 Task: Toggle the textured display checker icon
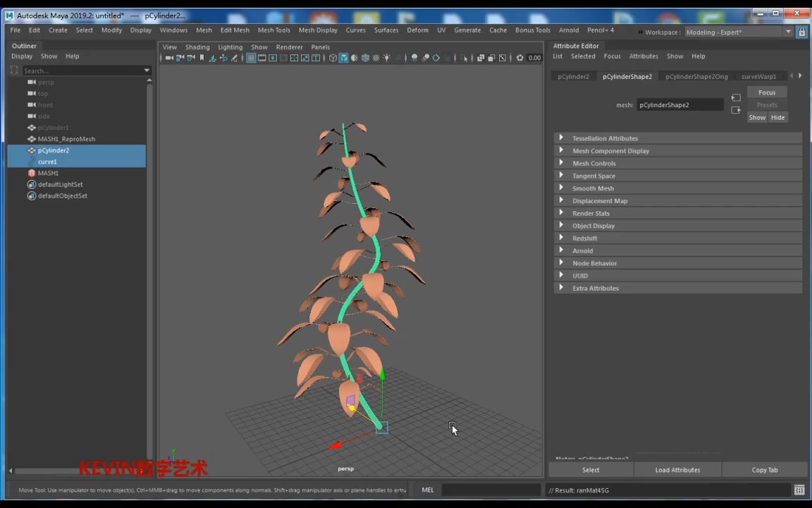click(x=376, y=59)
